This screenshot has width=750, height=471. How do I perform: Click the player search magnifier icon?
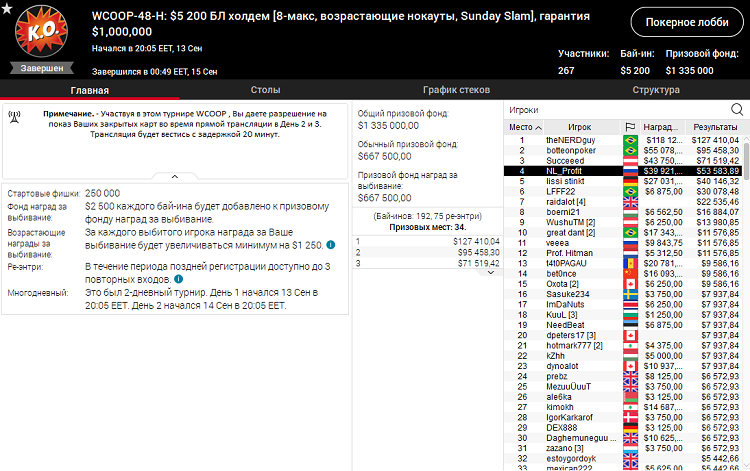[736, 109]
